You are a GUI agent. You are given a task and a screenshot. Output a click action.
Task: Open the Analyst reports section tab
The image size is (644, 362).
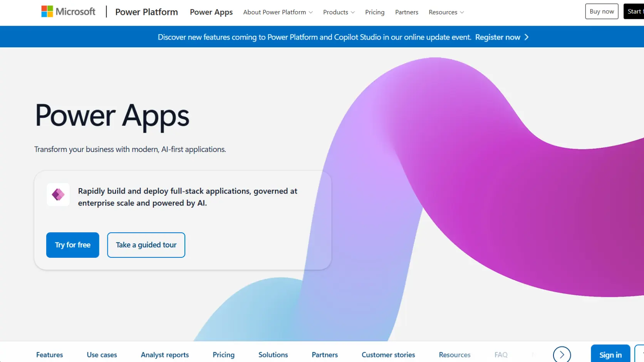point(165,355)
